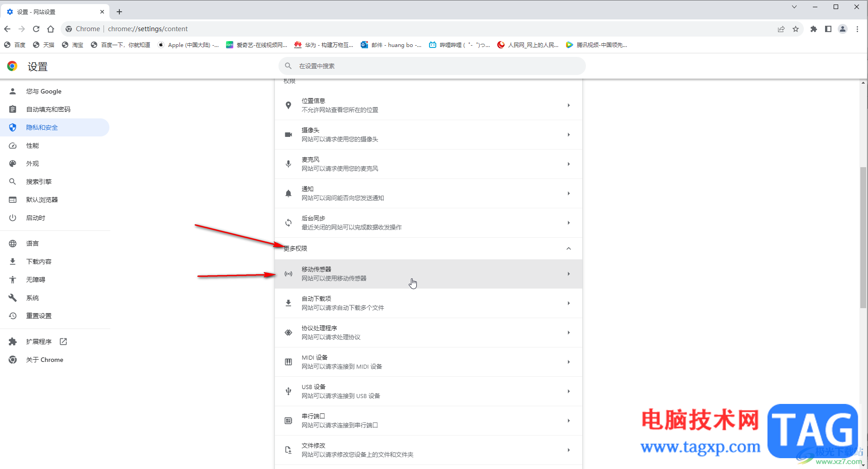Select 系统 in the sidebar
Screen dimensions: 868x469
click(x=55, y=298)
